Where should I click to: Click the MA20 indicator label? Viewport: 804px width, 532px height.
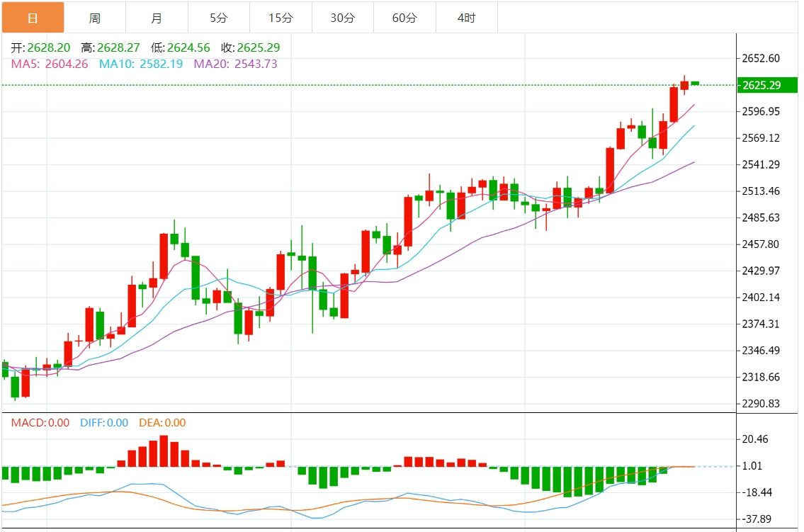coord(235,64)
